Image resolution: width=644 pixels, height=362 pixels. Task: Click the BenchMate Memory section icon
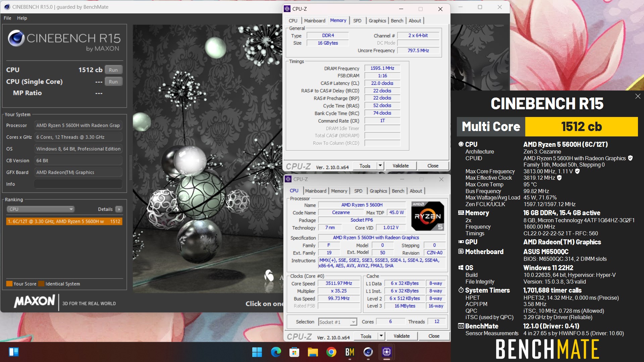[x=461, y=213]
